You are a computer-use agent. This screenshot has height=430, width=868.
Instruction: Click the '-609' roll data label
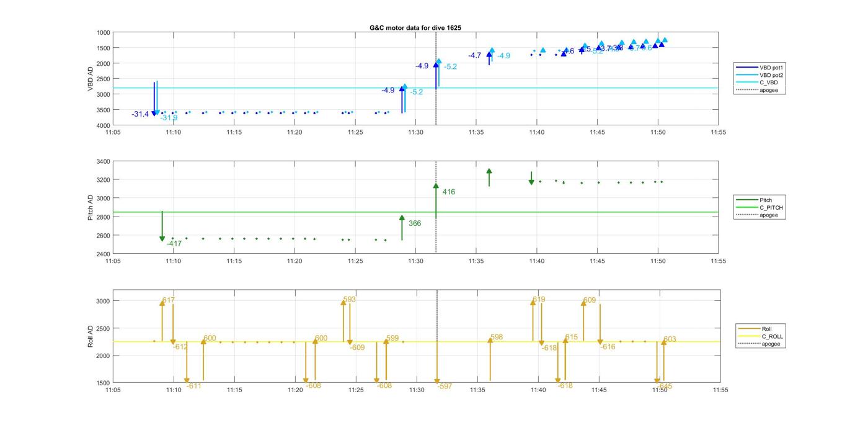click(x=357, y=347)
